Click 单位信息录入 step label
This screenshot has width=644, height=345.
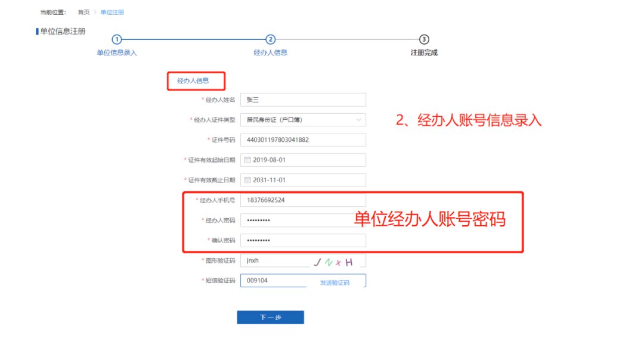tap(117, 52)
